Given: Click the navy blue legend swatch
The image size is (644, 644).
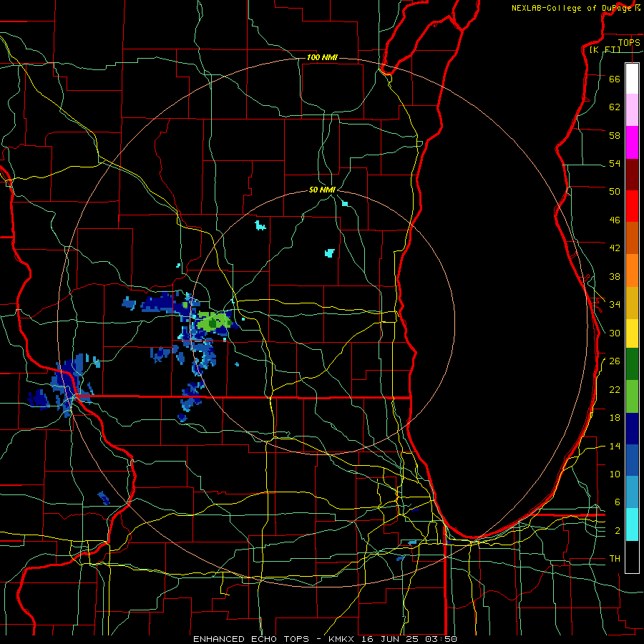Looking at the screenshot, I should point(632,429).
